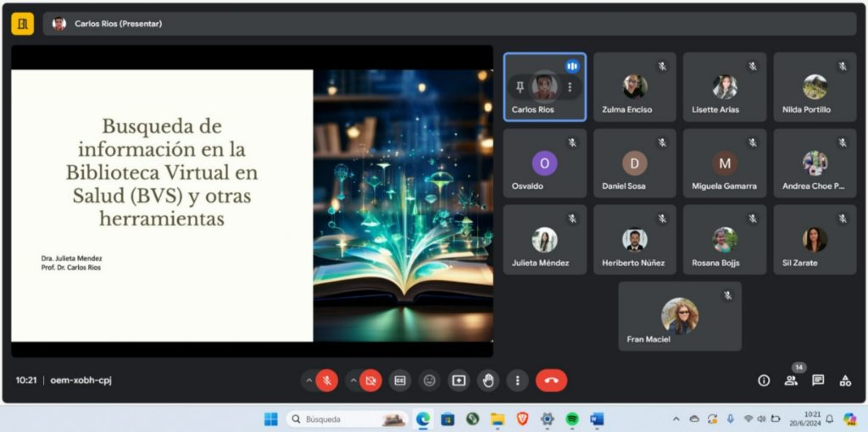Expand the audio settings arrow
The width and height of the screenshot is (868, 432).
(x=308, y=380)
